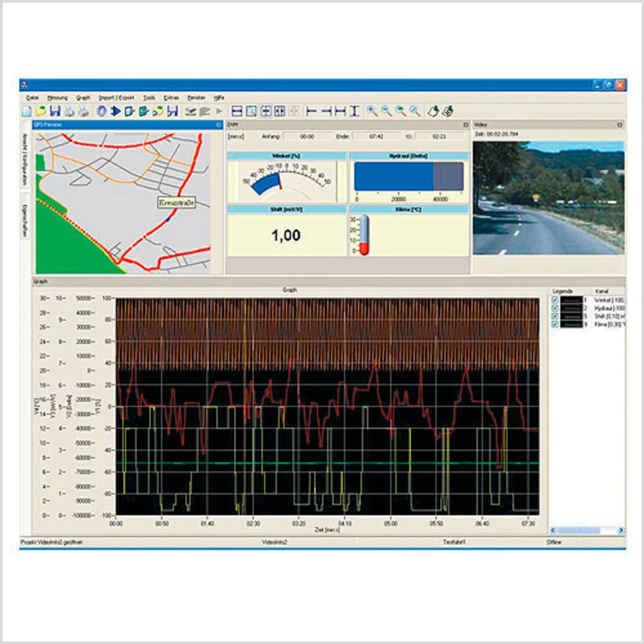Open the Messung menu
Screen dimensions: 644x644
pyautogui.click(x=57, y=98)
